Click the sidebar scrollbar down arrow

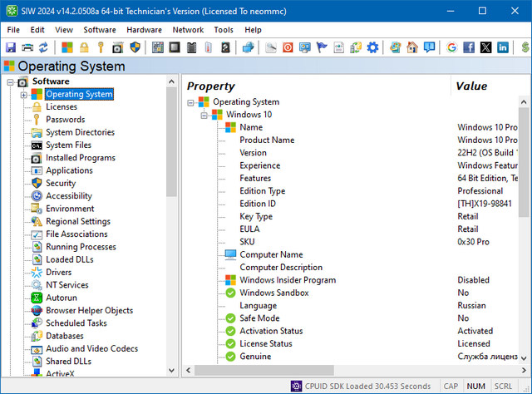click(x=172, y=371)
